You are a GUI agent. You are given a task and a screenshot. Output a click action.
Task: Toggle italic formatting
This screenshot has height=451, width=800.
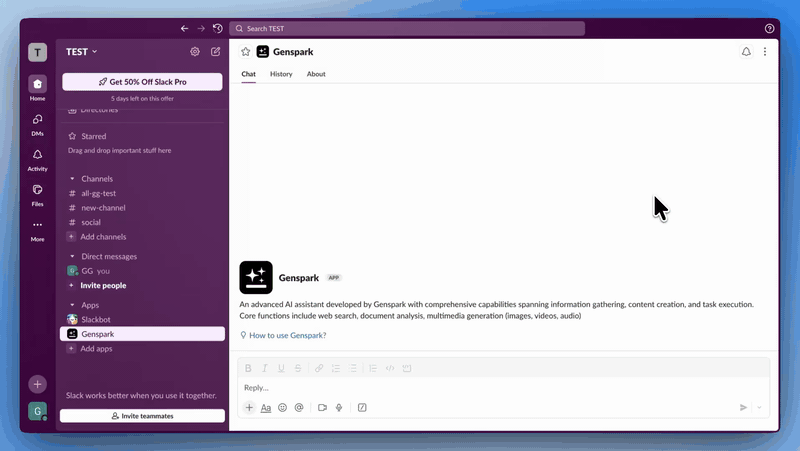(264, 368)
